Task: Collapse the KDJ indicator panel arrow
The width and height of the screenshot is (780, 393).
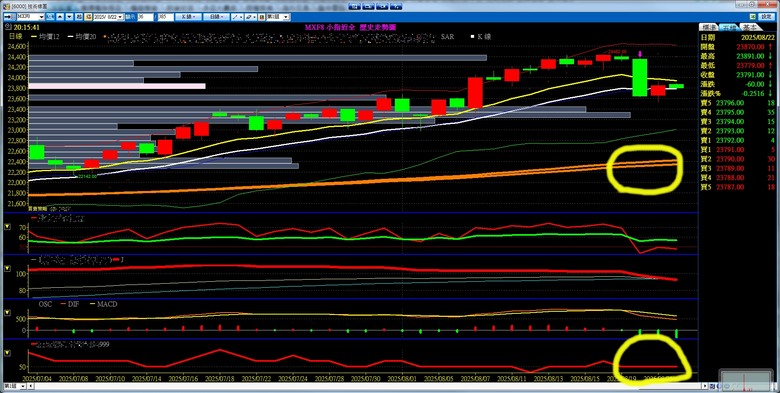Action: point(7,269)
